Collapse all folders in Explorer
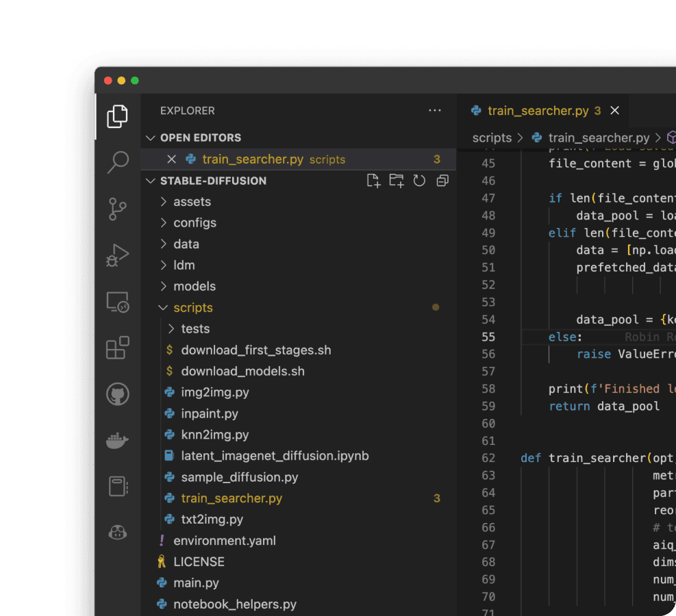 pyautogui.click(x=442, y=181)
